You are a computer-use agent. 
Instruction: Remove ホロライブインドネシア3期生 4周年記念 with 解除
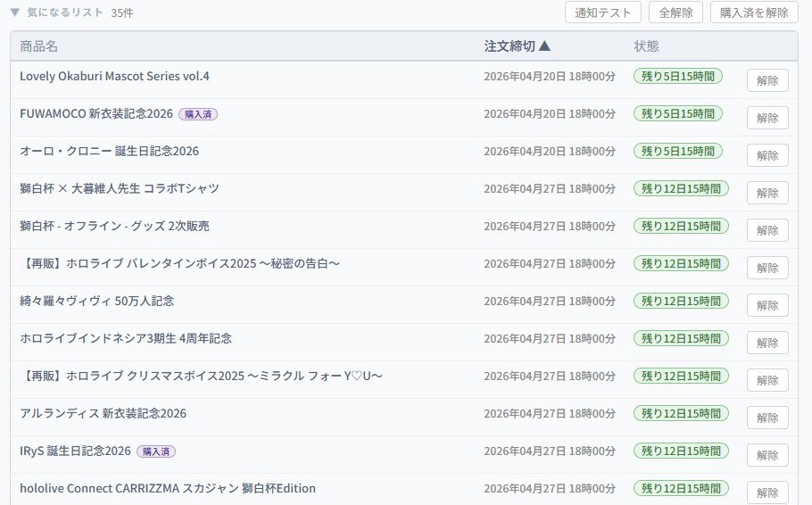click(767, 343)
